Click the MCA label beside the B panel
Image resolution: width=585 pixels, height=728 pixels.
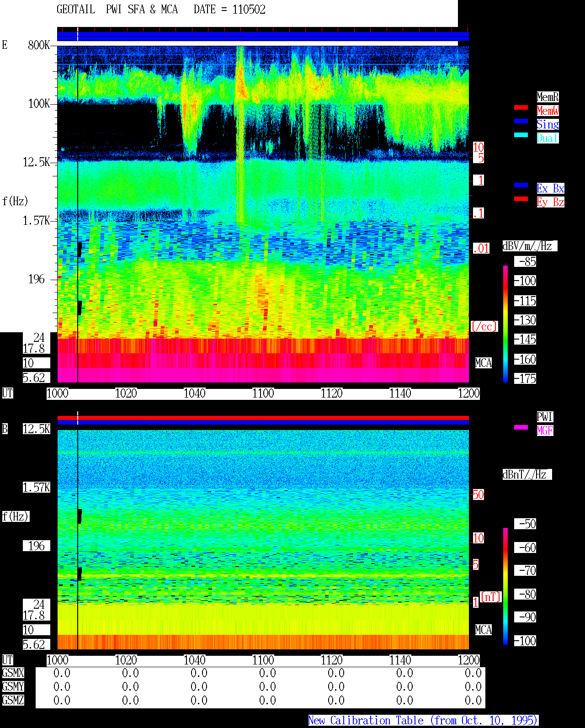click(483, 630)
